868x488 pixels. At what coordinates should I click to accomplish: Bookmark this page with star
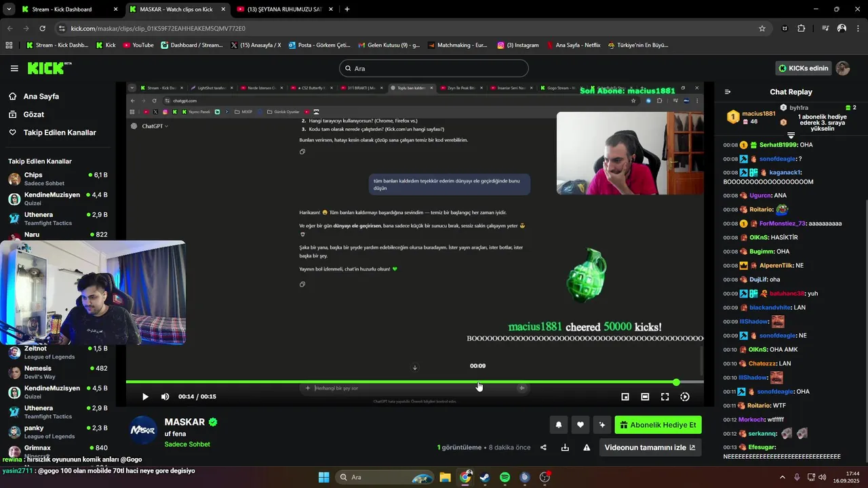762,28
